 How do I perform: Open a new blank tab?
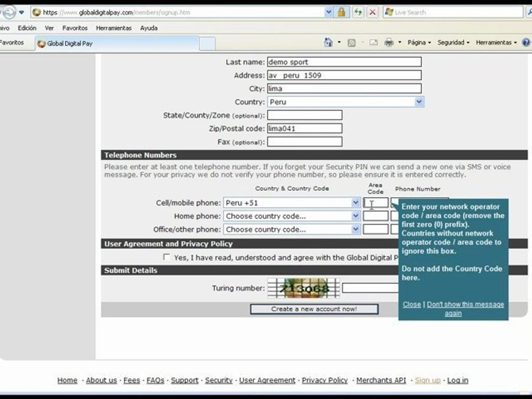coord(207,44)
